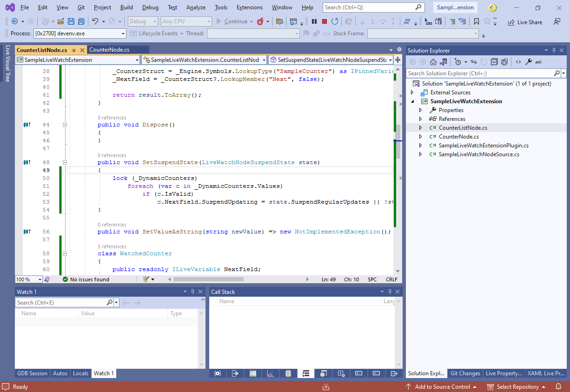570x392 pixels.
Task: Expand the References node
Action: (421, 119)
